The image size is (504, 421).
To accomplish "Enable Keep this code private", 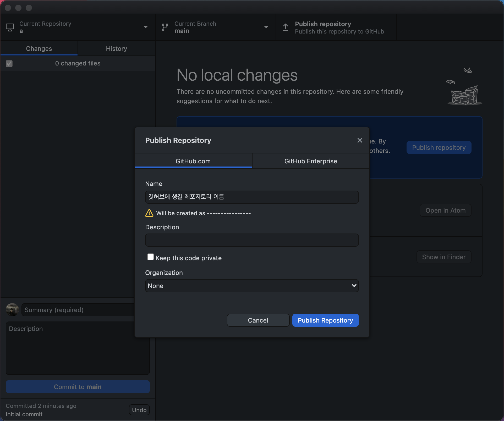I will 151,257.
